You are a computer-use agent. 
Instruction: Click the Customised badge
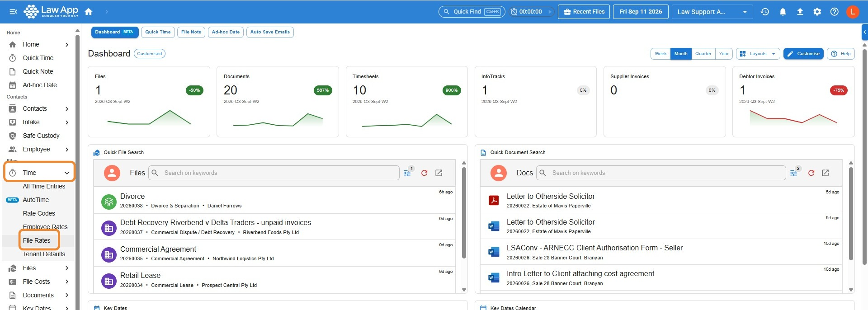(x=150, y=54)
